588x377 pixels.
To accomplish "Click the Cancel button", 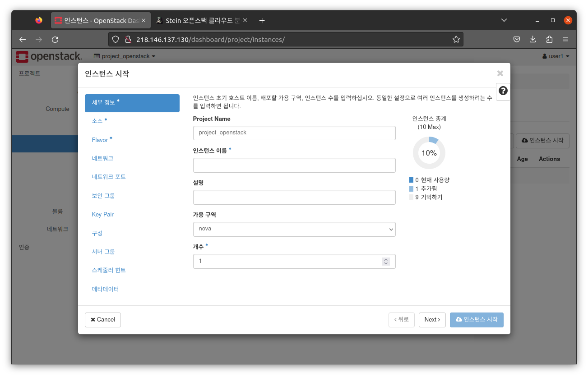I will (103, 320).
